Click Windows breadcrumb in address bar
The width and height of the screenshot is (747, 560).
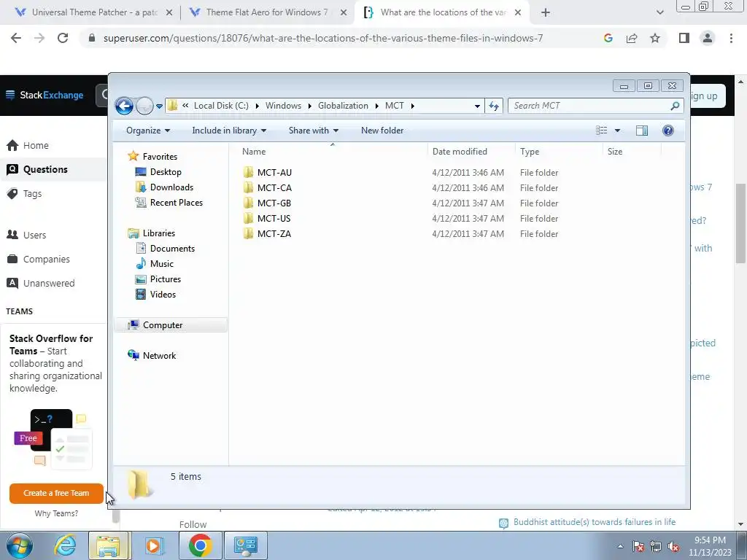tap(283, 106)
